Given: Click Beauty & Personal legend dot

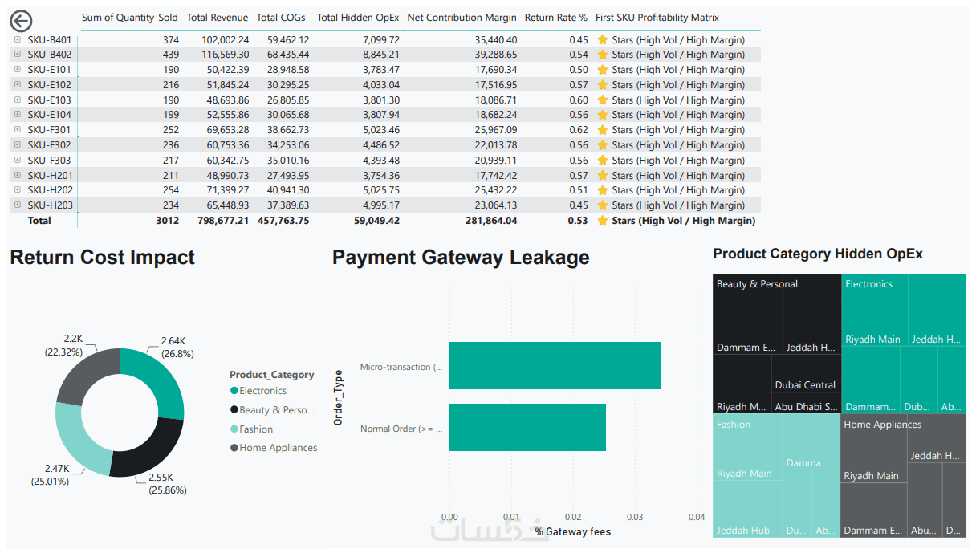Looking at the screenshot, I should tap(234, 410).
